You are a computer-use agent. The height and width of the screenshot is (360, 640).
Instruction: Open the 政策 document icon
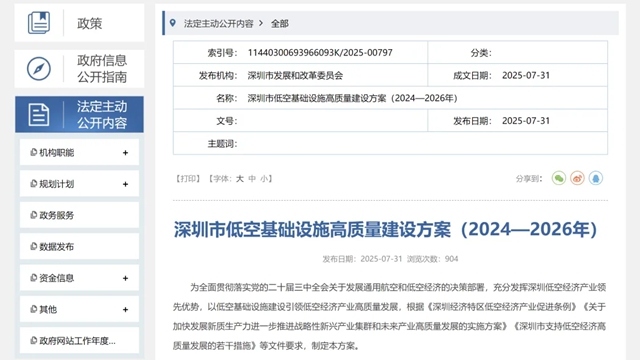point(39,23)
